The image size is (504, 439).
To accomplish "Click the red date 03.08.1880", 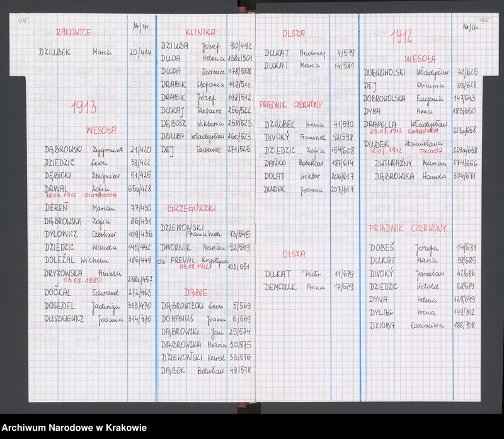I will (83, 280).
